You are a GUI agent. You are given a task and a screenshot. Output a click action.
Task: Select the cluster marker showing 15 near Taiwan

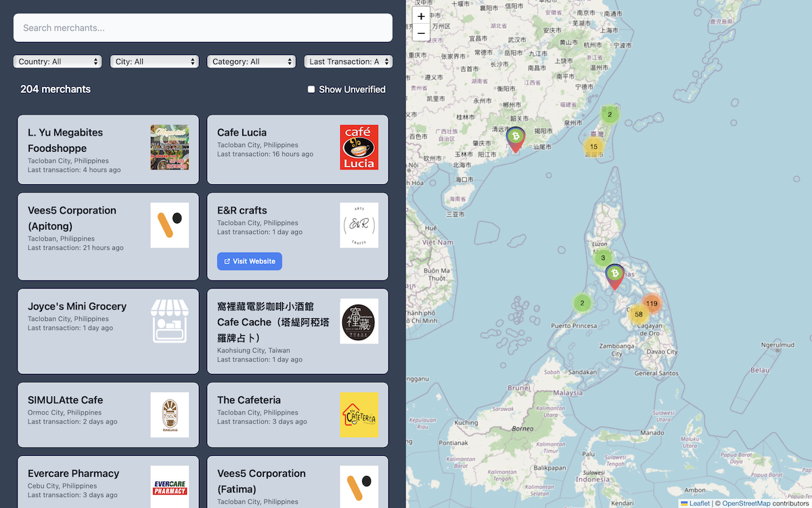[593, 146]
